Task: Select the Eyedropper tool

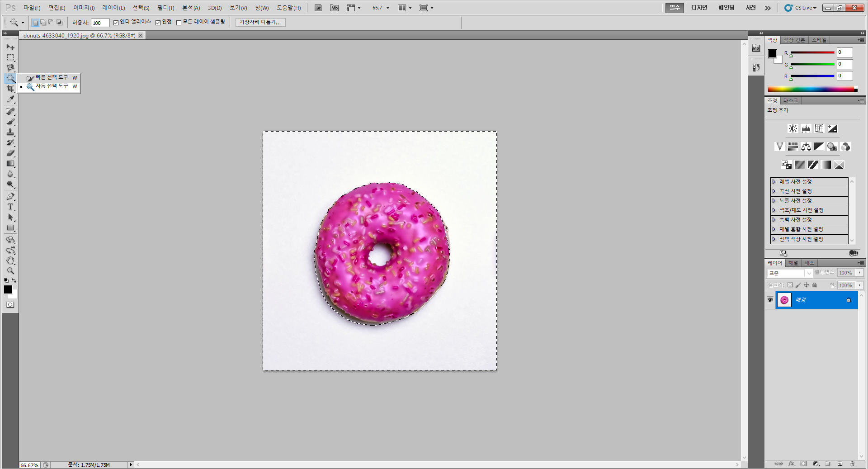Action: (x=10, y=99)
